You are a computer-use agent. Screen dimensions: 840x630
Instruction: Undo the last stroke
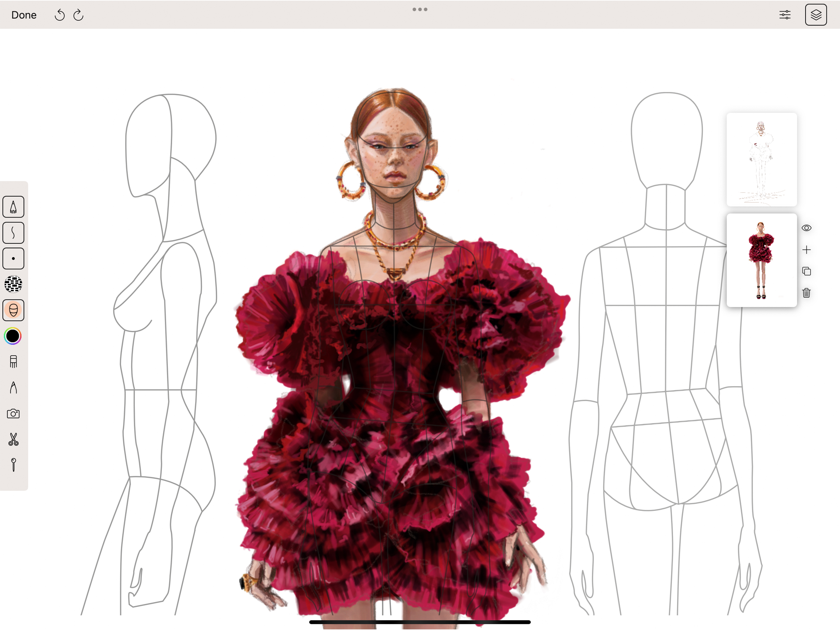(60, 15)
